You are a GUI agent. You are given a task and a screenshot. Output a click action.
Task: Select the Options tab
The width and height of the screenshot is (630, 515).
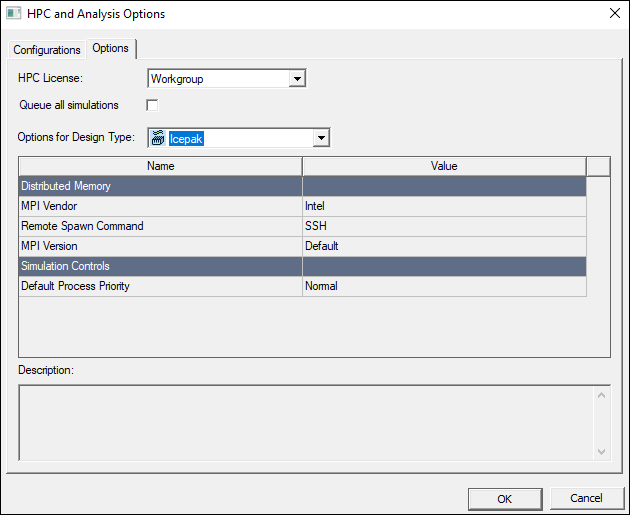point(110,48)
